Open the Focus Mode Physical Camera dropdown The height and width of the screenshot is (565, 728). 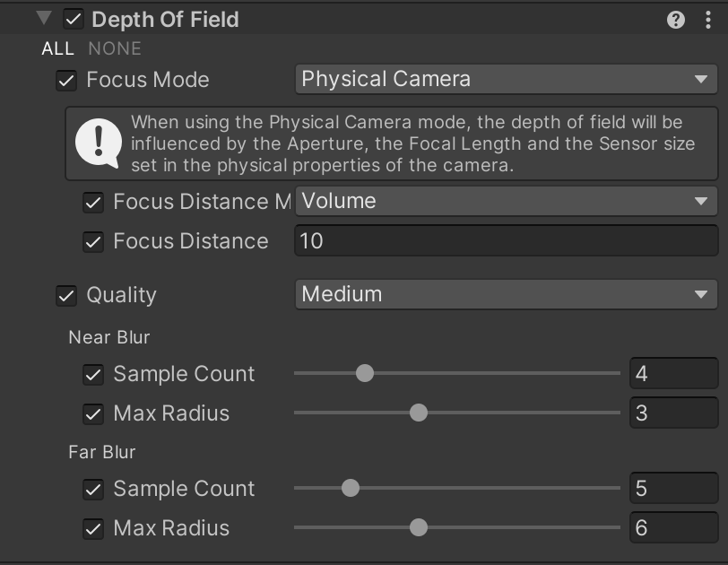(x=506, y=79)
